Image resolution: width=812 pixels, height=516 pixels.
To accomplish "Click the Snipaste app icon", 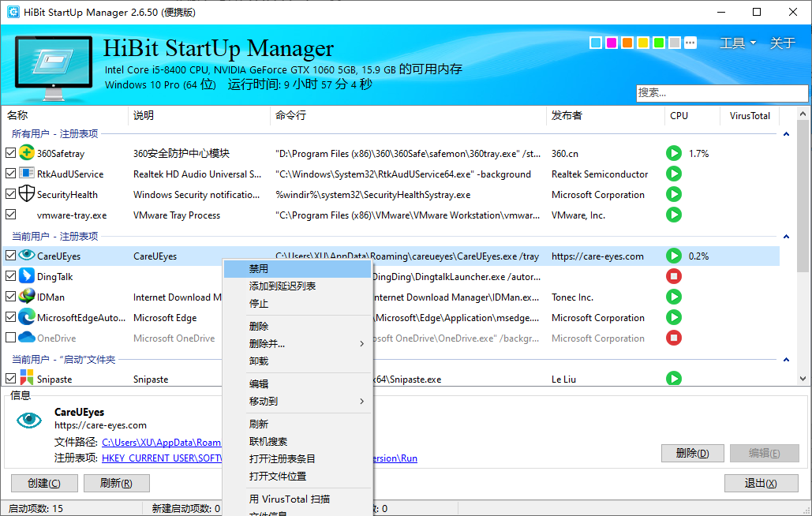I will click(x=26, y=379).
